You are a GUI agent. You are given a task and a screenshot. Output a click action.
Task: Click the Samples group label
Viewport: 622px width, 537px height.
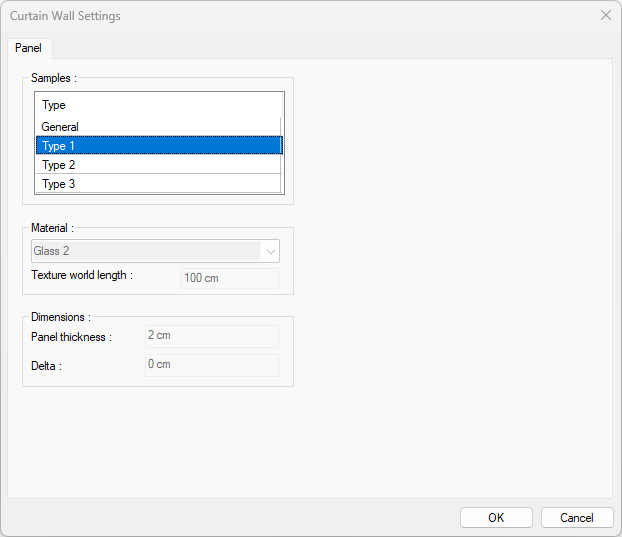tap(53, 78)
